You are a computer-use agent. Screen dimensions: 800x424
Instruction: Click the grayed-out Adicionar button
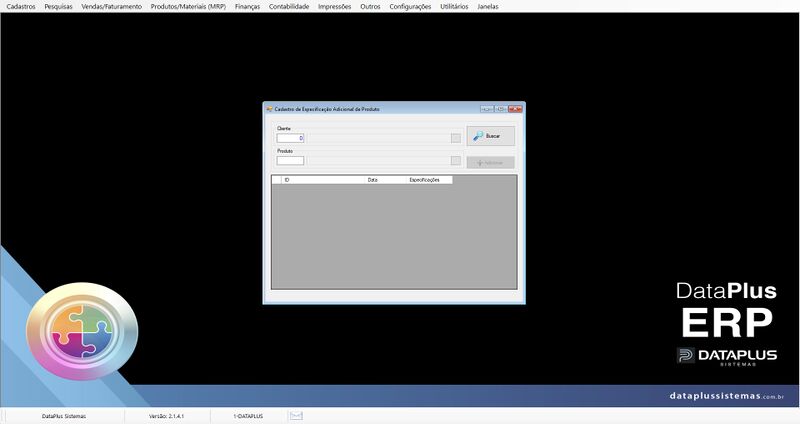490,163
